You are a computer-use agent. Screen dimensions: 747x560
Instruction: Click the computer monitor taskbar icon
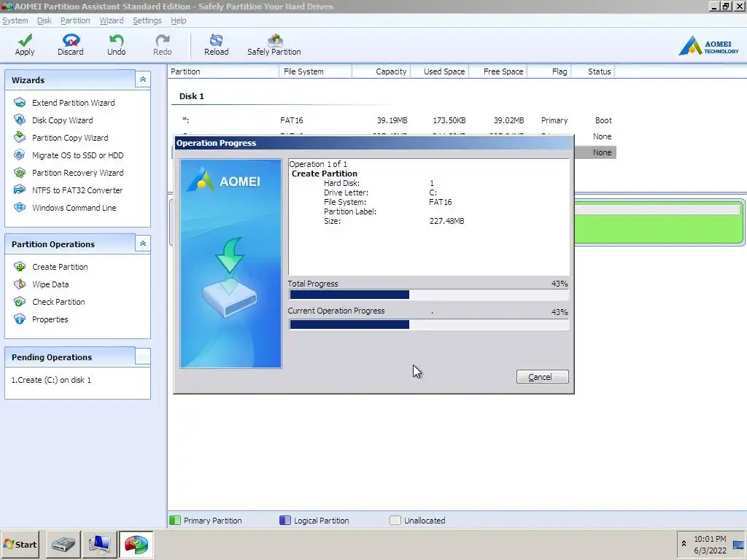(x=99, y=544)
